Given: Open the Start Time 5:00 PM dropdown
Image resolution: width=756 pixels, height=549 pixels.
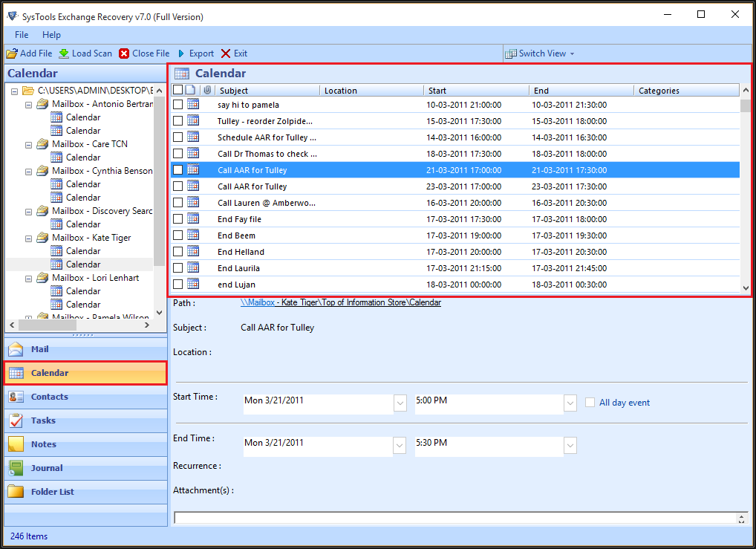Looking at the screenshot, I should point(570,403).
